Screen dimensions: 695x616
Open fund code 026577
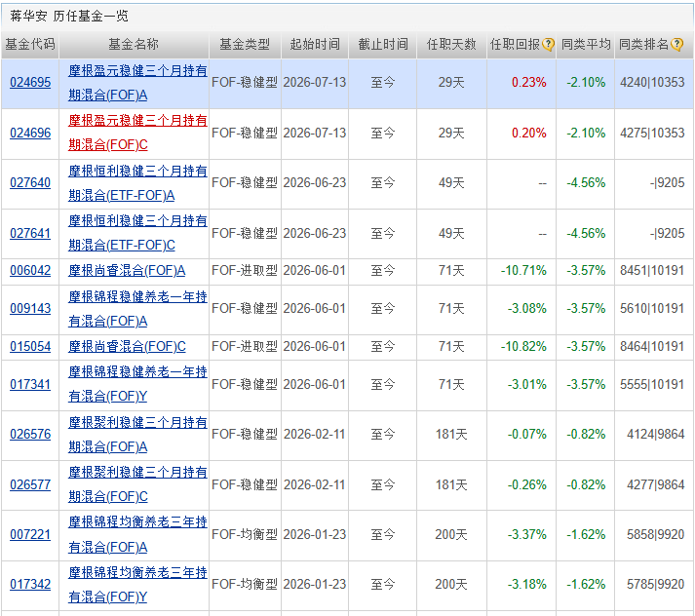tap(30, 484)
